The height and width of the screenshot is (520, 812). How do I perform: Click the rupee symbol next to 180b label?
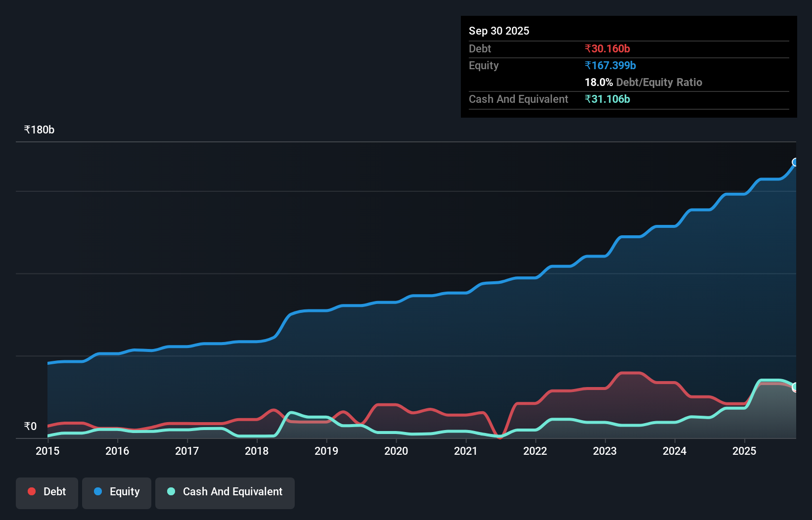tap(27, 130)
